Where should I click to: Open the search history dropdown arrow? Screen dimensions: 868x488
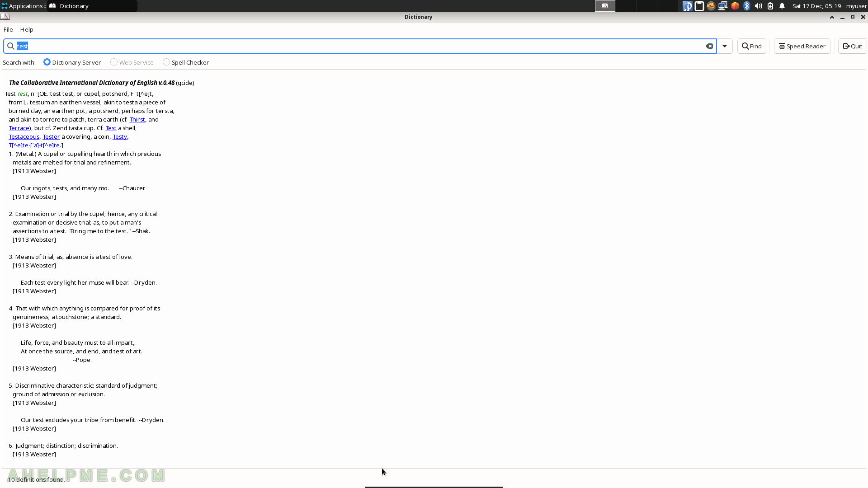coord(725,46)
